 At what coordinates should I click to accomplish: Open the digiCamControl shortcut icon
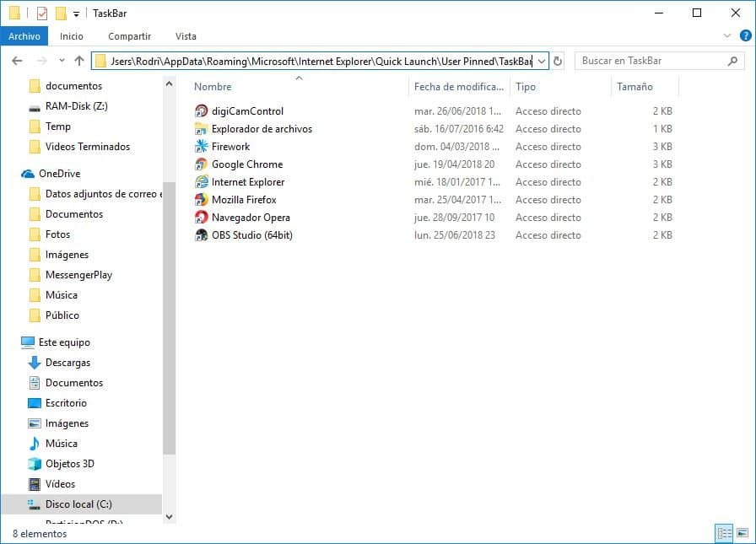[201, 111]
